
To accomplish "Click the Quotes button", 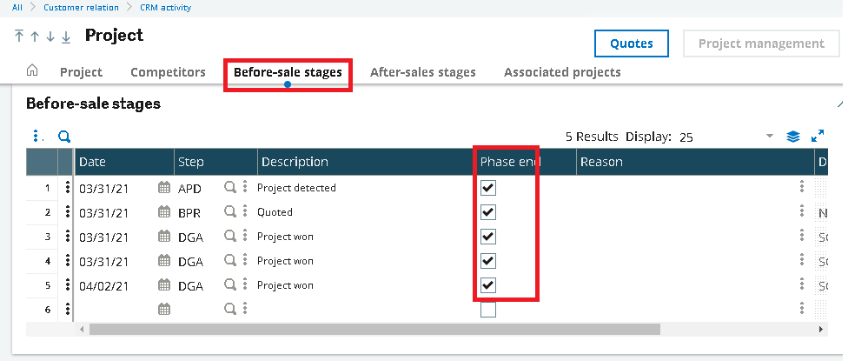I will pyautogui.click(x=631, y=43).
